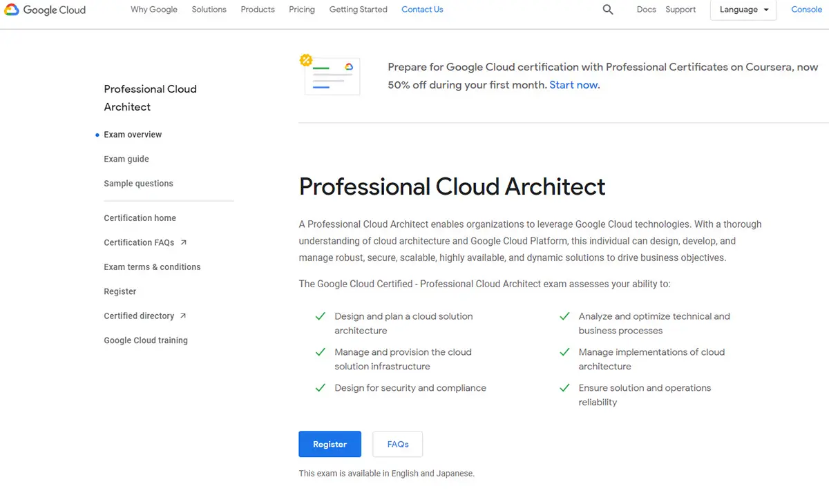Click Contact Us link

422,10
